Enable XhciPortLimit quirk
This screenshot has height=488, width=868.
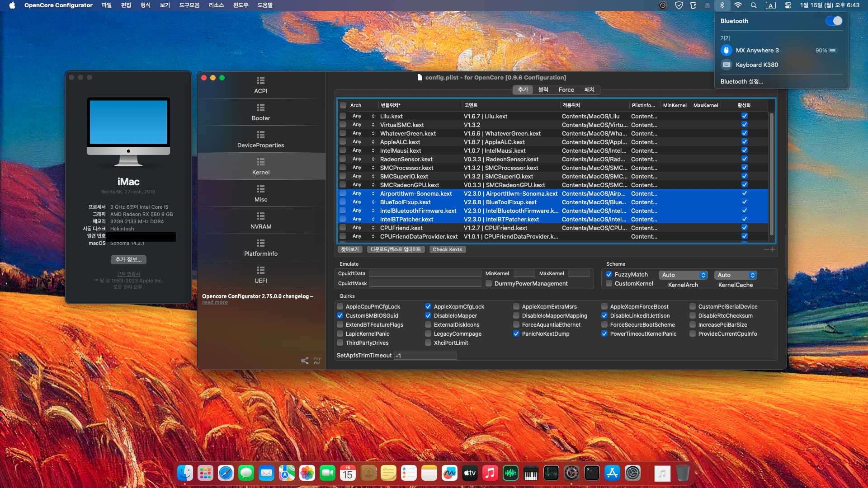428,343
